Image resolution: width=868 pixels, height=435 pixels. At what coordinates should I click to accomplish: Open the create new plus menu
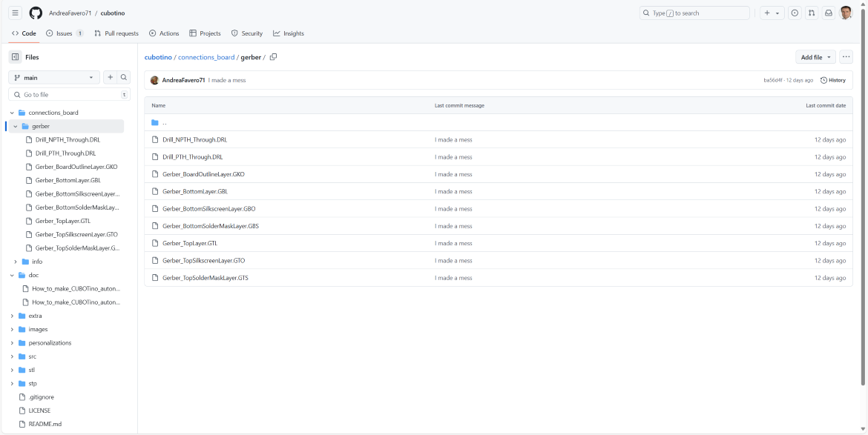[772, 13]
